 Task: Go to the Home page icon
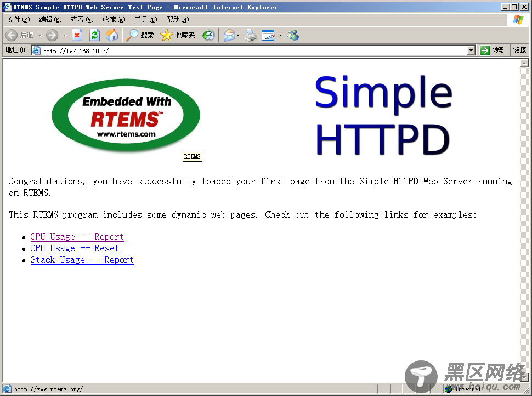click(x=112, y=35)
